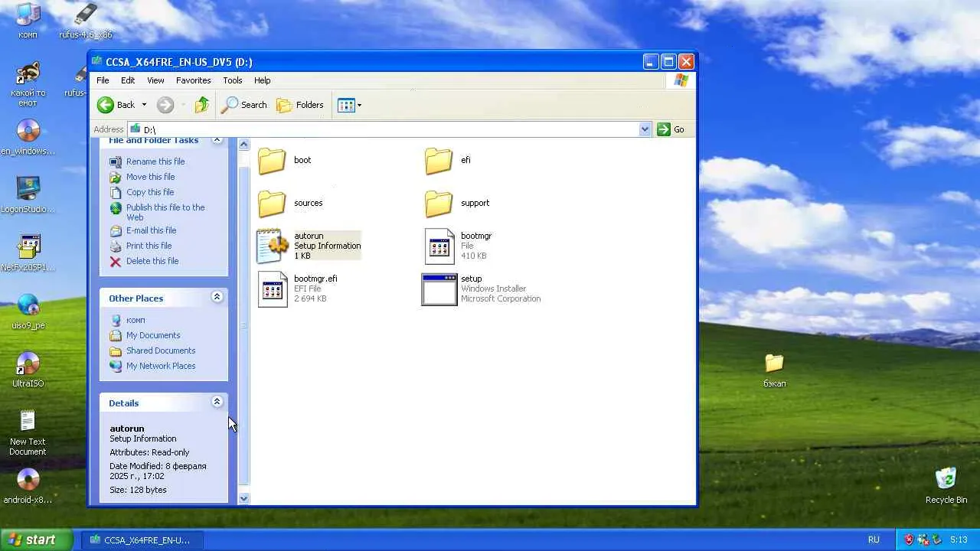This screenshot has width=980, height=551.
Task: Select the autorun Setup Information file
Action: 309,246
